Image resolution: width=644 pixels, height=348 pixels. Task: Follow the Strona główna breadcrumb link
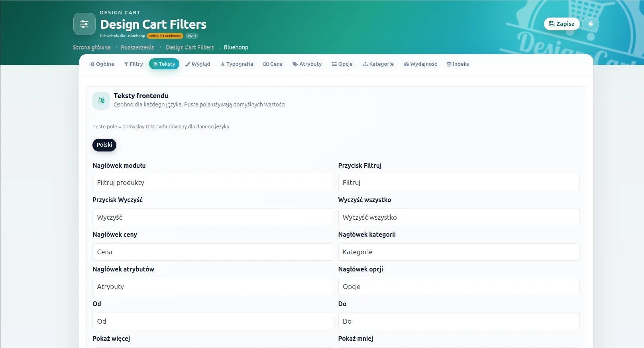92,47
